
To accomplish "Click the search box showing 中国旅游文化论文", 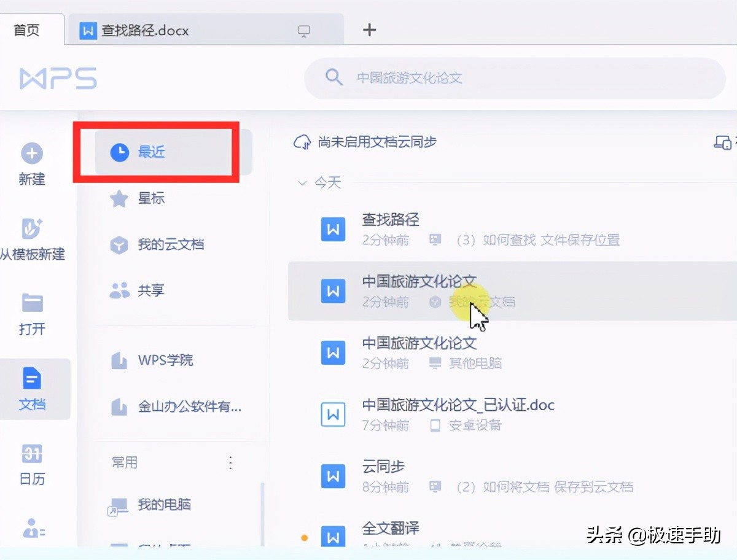I will tap(515, 77).
